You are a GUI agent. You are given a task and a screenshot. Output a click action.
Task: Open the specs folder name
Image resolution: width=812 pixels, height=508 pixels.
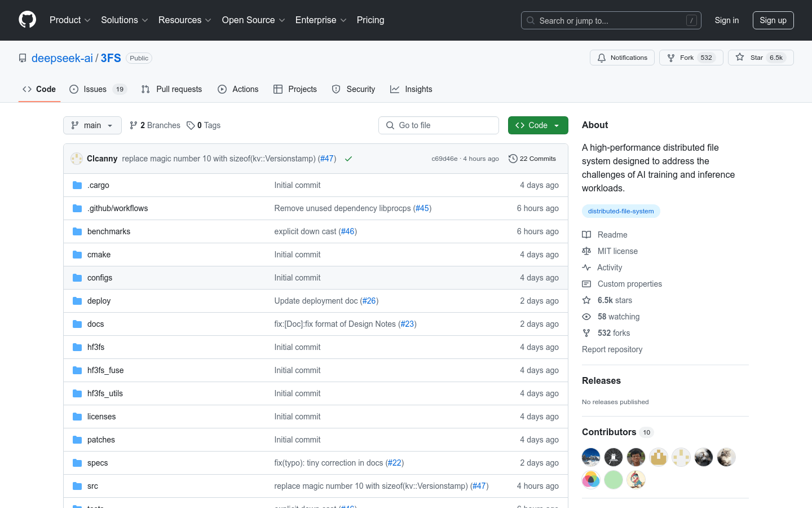(x=98, y=463)
